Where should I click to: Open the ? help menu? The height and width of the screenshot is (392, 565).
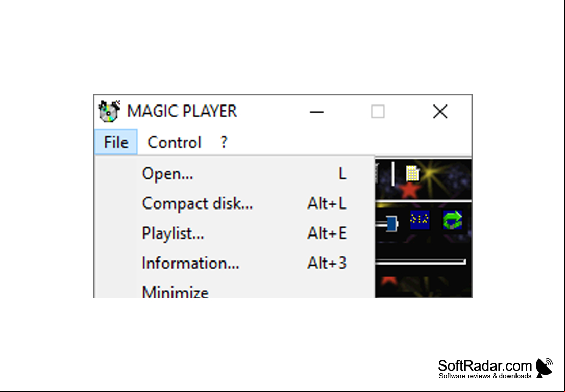[x=224, y=142]
